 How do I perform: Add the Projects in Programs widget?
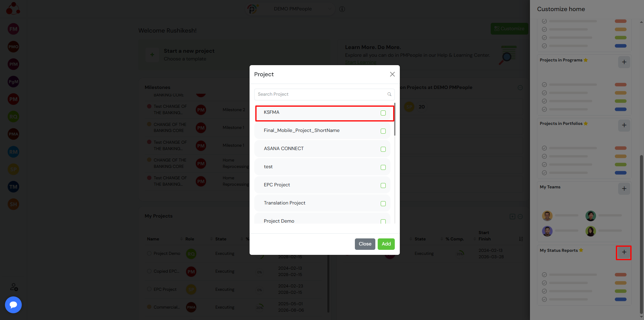coord(624,62)
